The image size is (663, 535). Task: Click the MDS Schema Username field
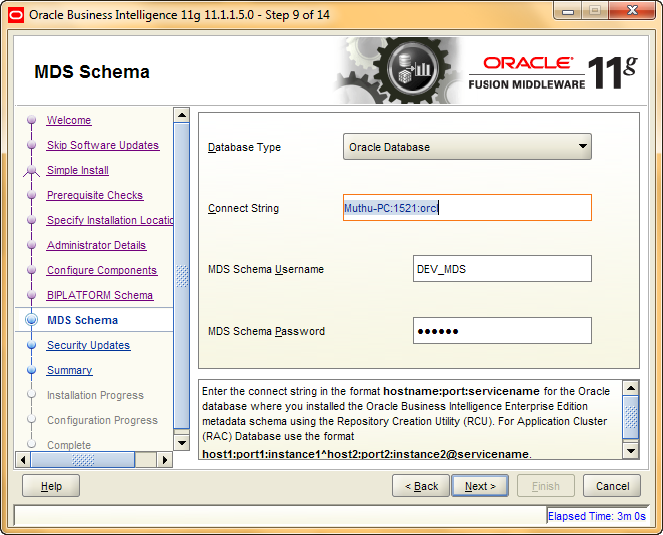coord(502,269)
